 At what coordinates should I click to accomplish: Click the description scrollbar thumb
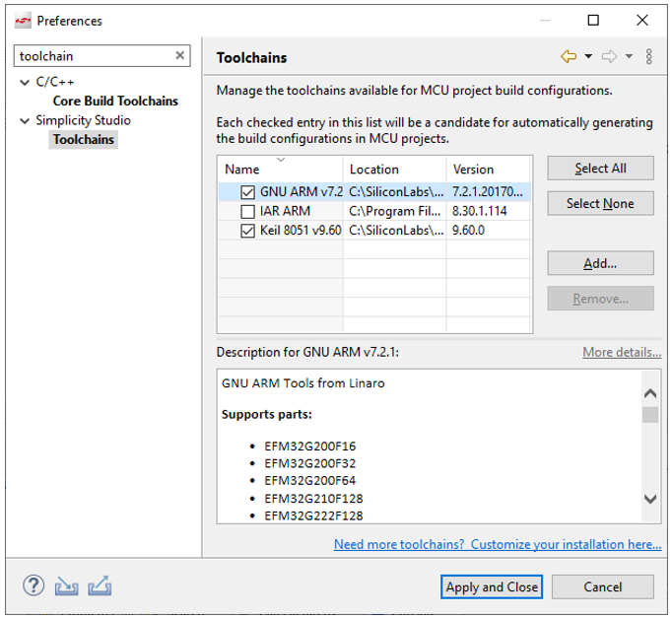(650, 415)
